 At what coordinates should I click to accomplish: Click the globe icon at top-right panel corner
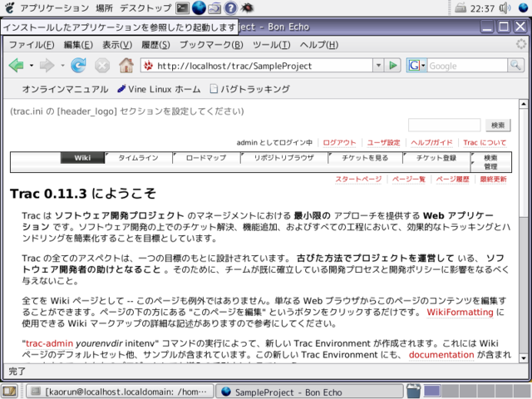click(x=524, y=7)
